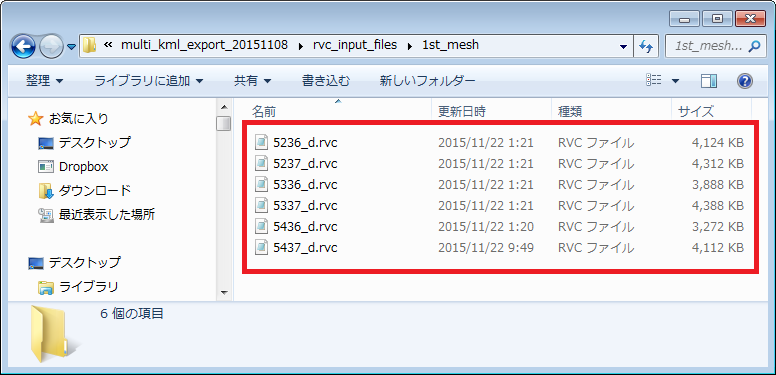
Task: Click the ライブラリ icon in the tree
Action: pyautogui.click(x=46, y=287)
